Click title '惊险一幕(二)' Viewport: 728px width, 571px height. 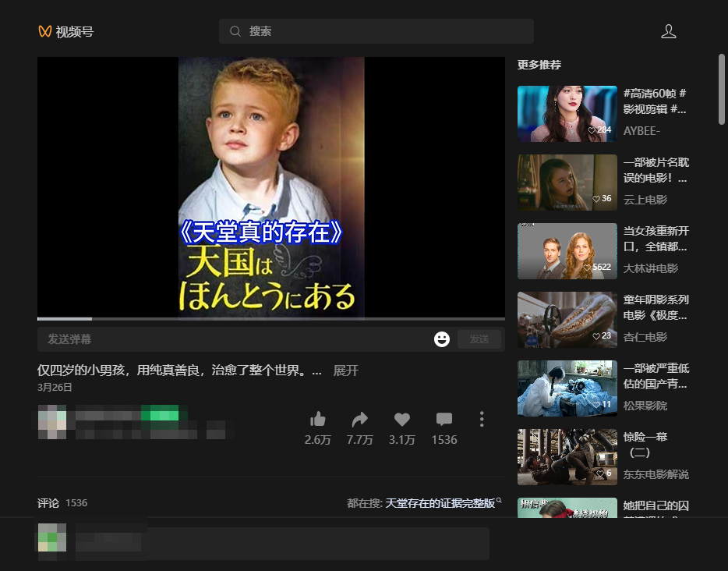tap(645, 445)
